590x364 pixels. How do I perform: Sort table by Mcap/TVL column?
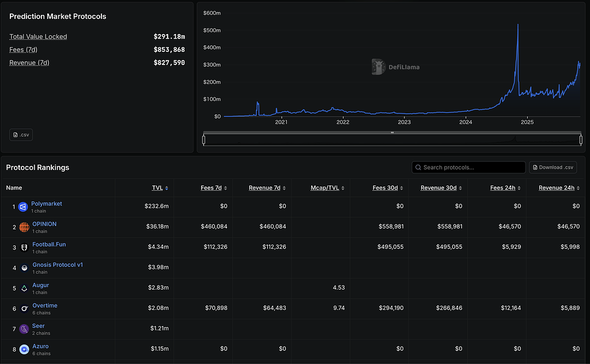327,188
